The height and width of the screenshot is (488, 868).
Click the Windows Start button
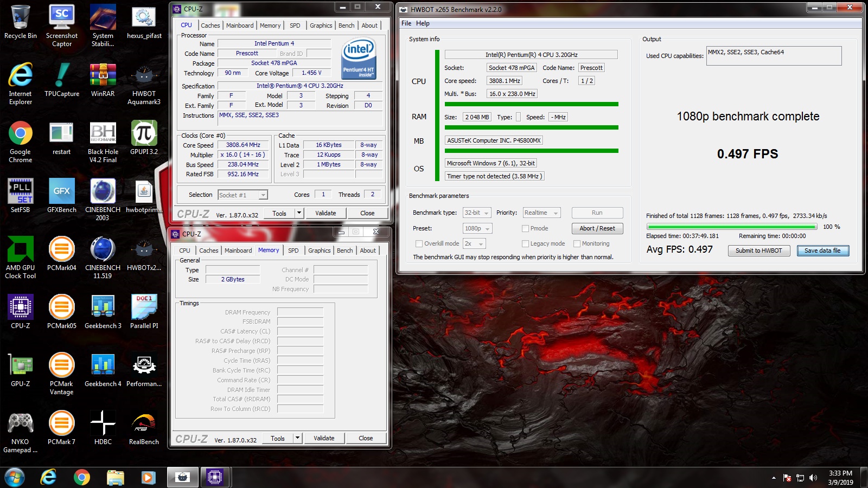click(15, 477)
